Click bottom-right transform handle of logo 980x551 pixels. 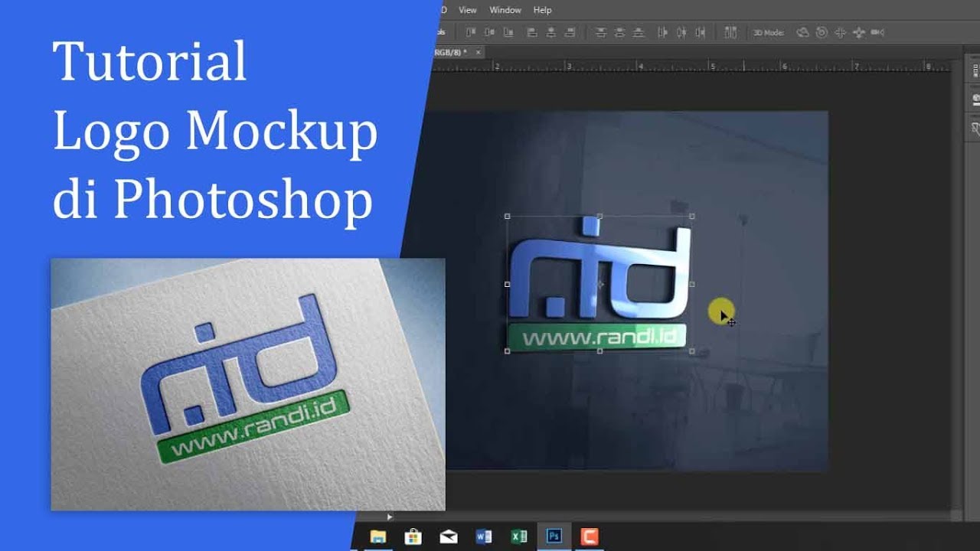692,351
